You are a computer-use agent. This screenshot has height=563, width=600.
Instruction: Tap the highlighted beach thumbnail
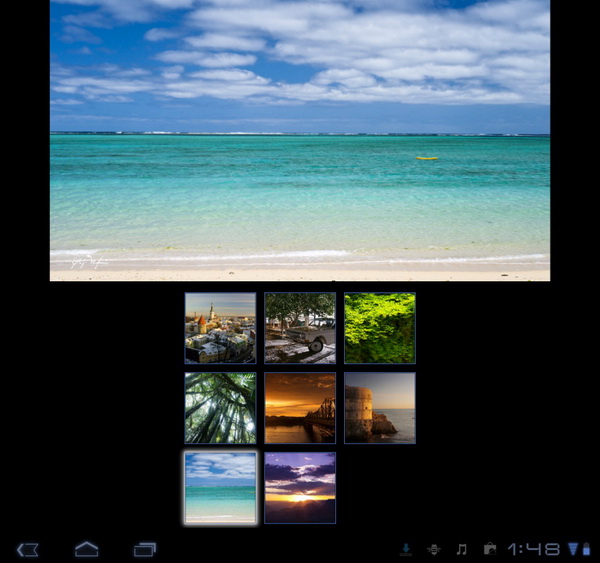[220, 488]
